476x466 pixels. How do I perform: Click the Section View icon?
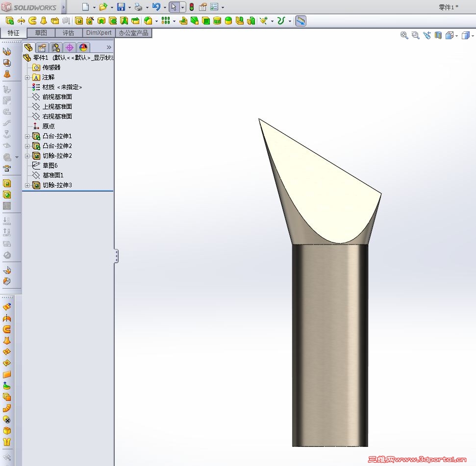coord(438,35)
